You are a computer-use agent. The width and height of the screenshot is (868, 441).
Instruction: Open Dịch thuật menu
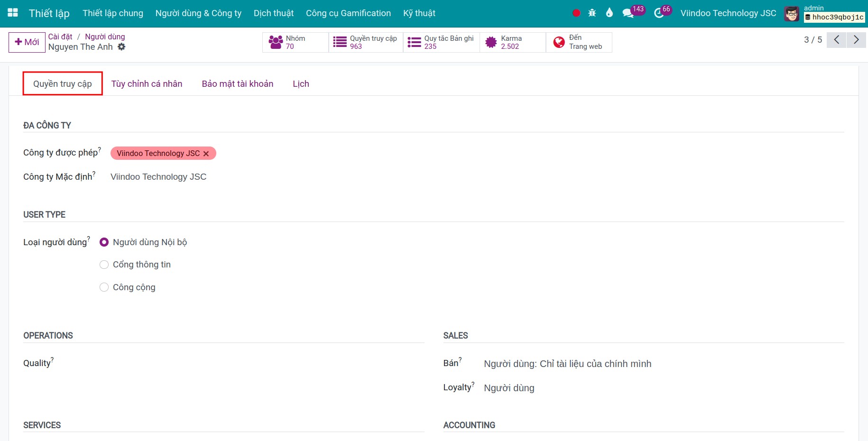(x=274, y=13)
